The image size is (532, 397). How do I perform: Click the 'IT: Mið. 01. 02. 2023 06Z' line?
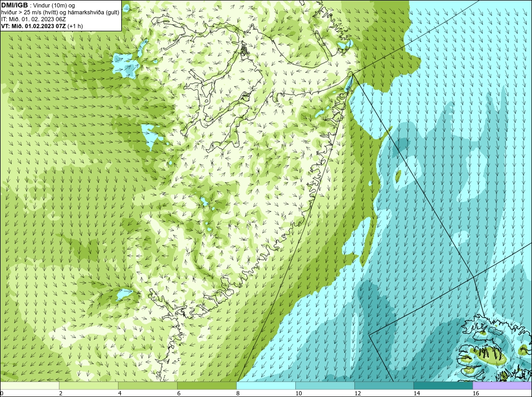click(x=34, y=19)
